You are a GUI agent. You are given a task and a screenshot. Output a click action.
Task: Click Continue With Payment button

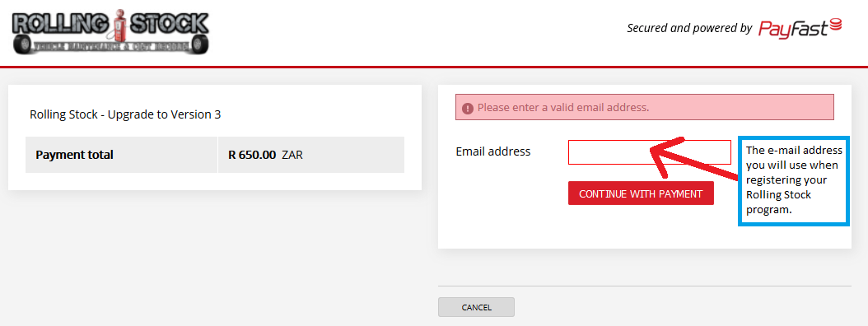click(x=641, y=193)
